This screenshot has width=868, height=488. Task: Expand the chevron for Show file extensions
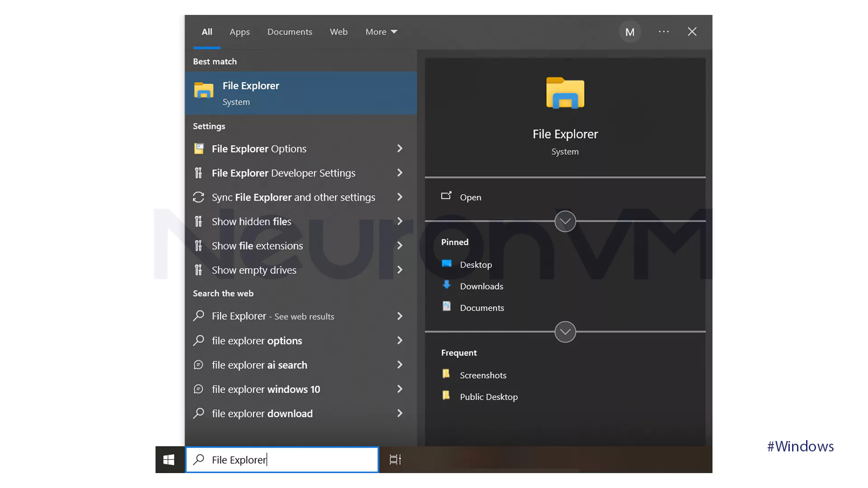pyautogui.click(x=400, y=245)
